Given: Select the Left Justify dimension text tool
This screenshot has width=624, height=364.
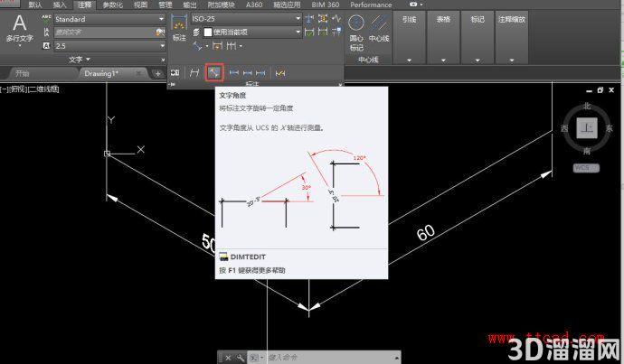Looking at the screenshot, I should [234, 73].
